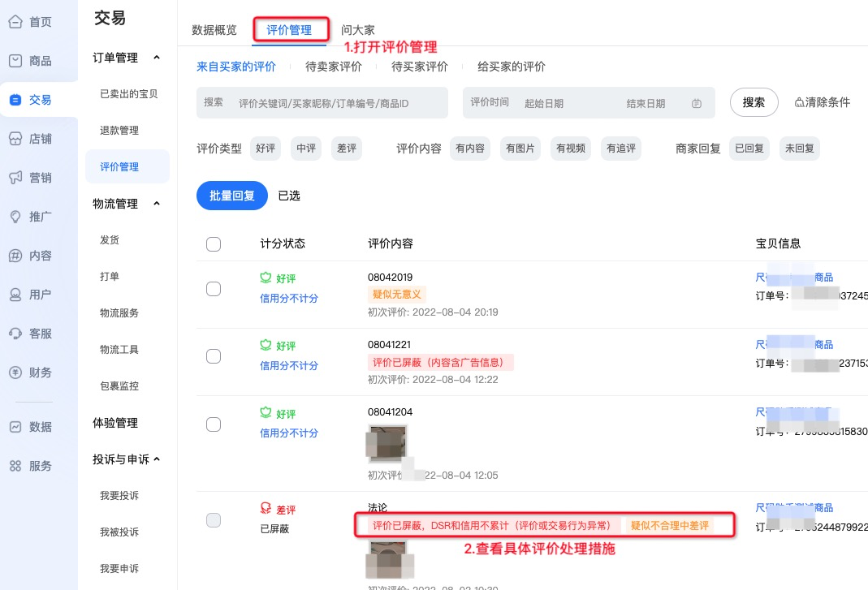
Task: Select the 给买家的评价 sub-tab
Action: [512, 67]
